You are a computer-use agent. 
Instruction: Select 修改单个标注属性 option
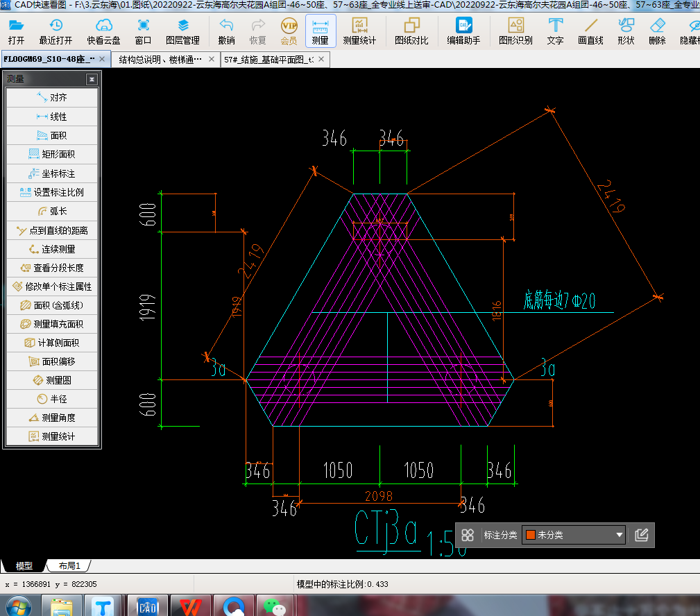click(x=52, y=286)
